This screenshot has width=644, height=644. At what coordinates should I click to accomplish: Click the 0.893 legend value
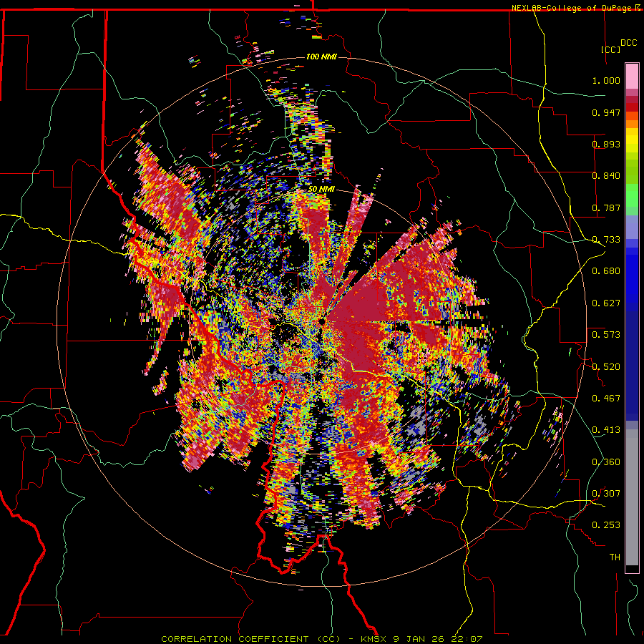[606, 144]
